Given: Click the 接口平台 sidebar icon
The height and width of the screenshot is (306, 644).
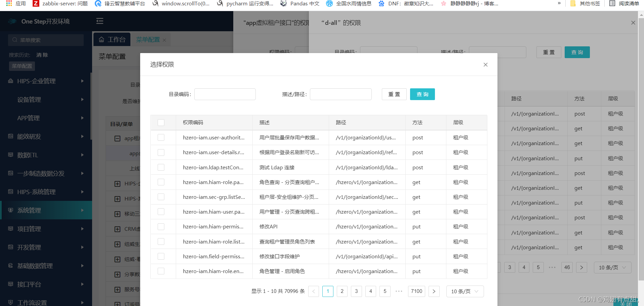Looking at the screenshot, I should click(x=11, y=284).
